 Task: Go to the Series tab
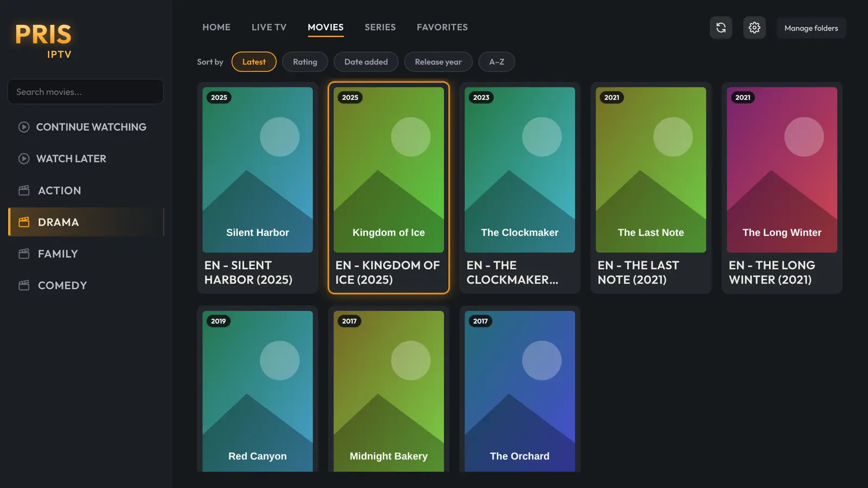(x=380, y=27)
